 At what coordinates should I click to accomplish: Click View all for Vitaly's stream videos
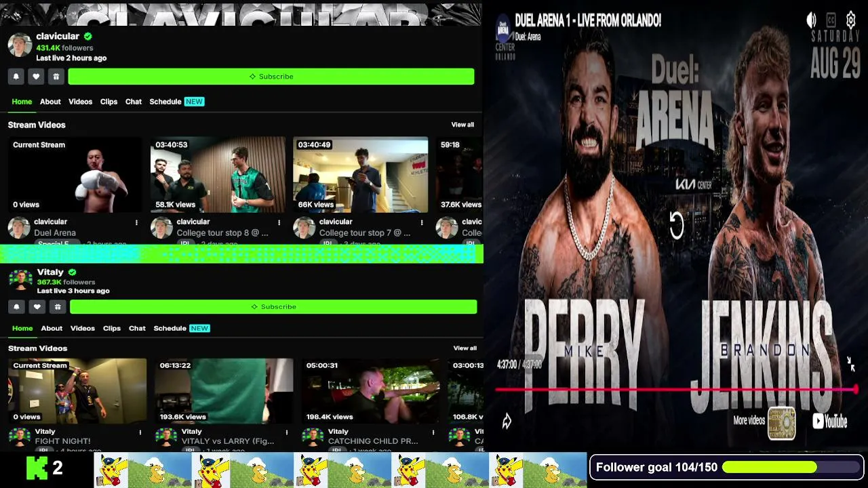pyautogui.click(x=465, y=348)
